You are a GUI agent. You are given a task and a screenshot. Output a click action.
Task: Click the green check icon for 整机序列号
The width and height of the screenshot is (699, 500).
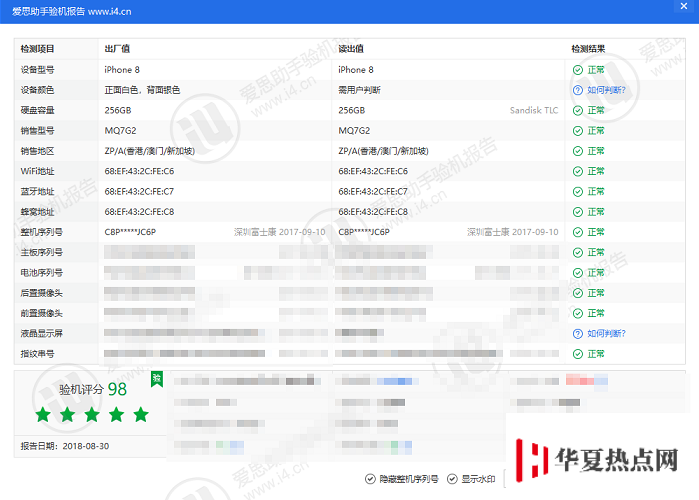click(578, 232)
